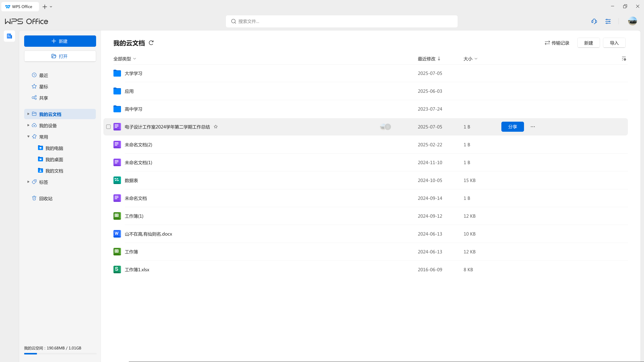
Task: Open 传输记录 transfer records
Action: (557, 43)
